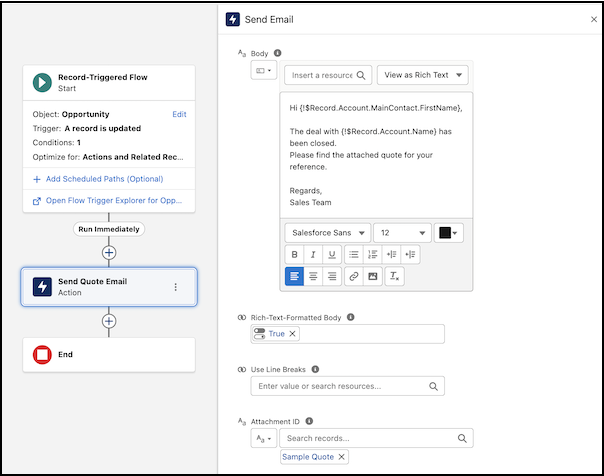
Task: Right align the email body text
Action: (332, 276)
